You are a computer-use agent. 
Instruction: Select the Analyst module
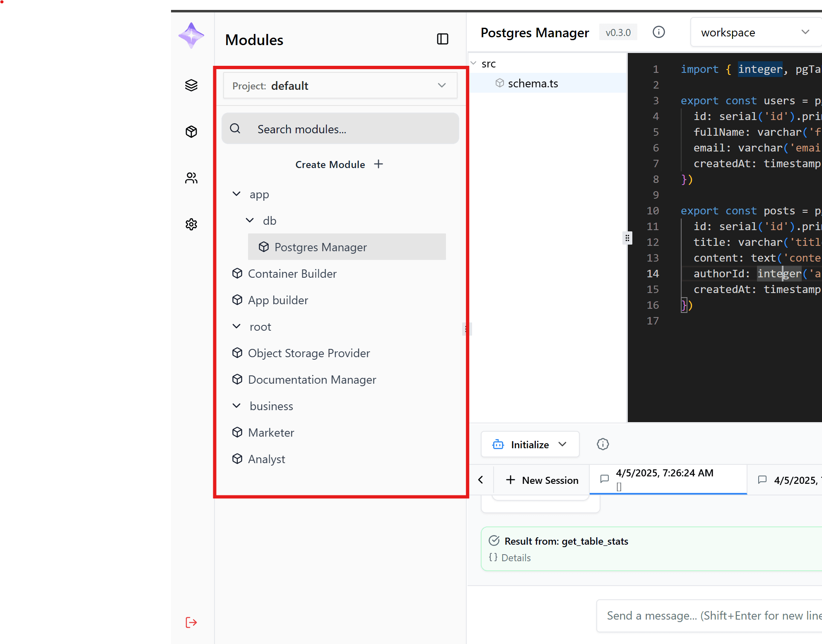258,459
